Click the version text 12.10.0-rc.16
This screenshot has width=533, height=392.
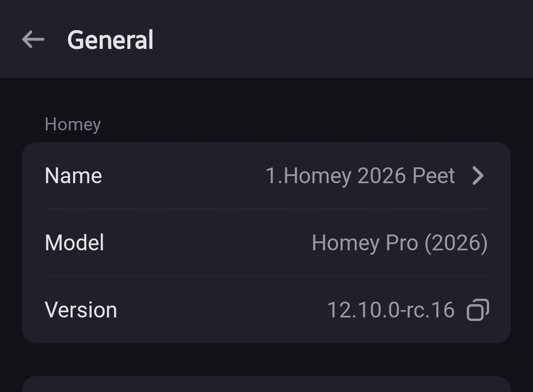pyautogui.click(x=390, y=310)
